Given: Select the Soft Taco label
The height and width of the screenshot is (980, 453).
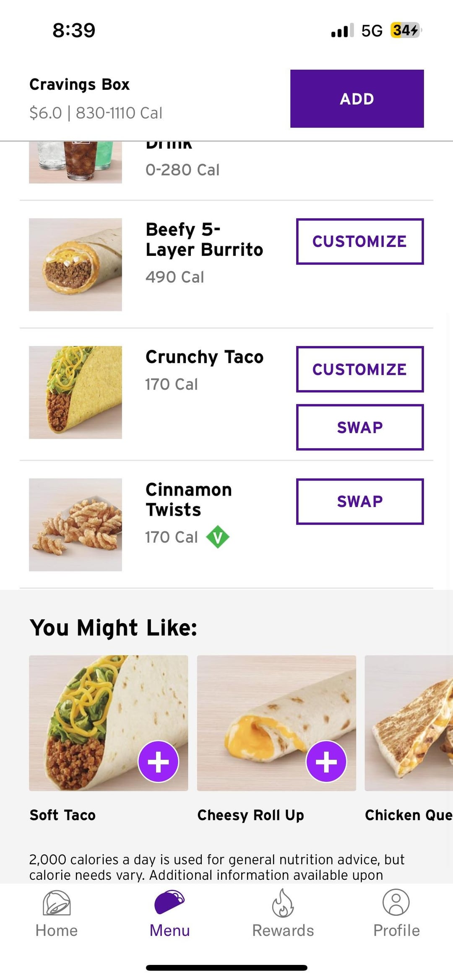Looking at the screenshot, I should pos(62,815).
